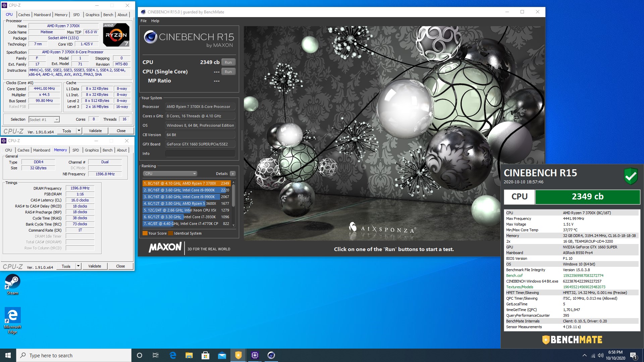Switch to SPD tab in top CPU-Z
The height and width of the screenshot is (362, 644).
(x=76, y=15)
